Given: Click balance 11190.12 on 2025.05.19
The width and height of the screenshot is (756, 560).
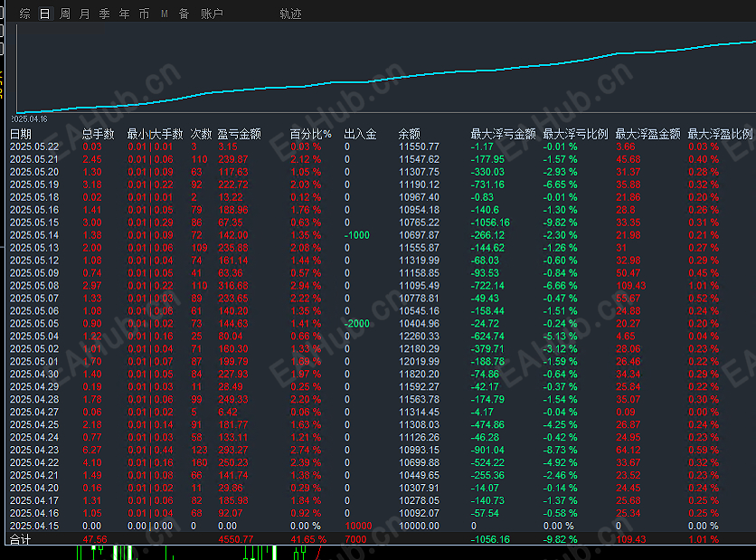Looking at the screenshot, I should (x=419, y=185).
